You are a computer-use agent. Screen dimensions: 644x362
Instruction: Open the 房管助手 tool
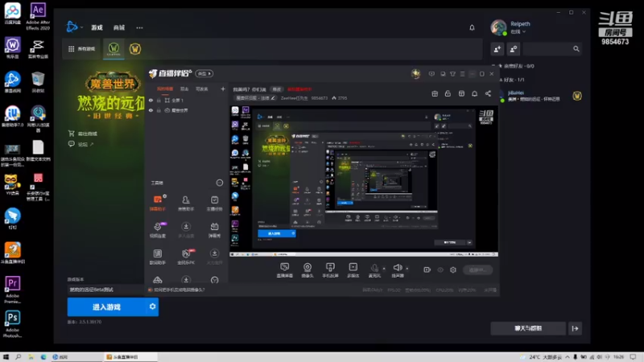point(186,203)
